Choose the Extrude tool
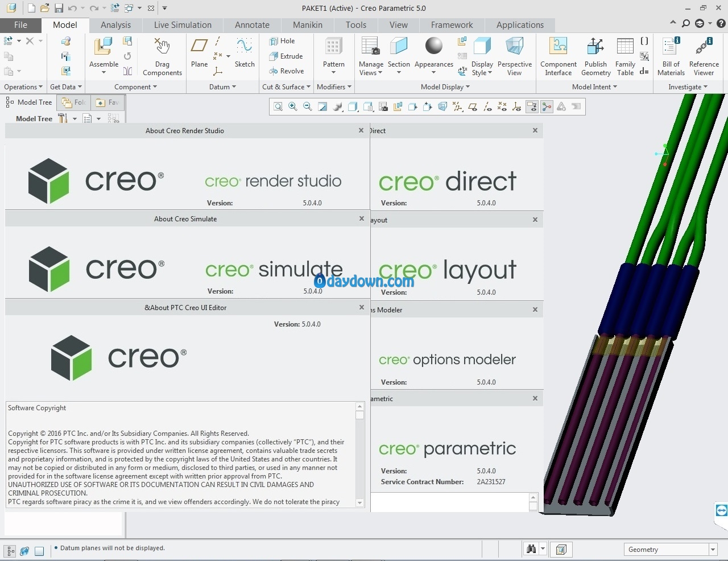Image resolution: width=728 pixels, height=561 pixels. click(x=286, y=56)
